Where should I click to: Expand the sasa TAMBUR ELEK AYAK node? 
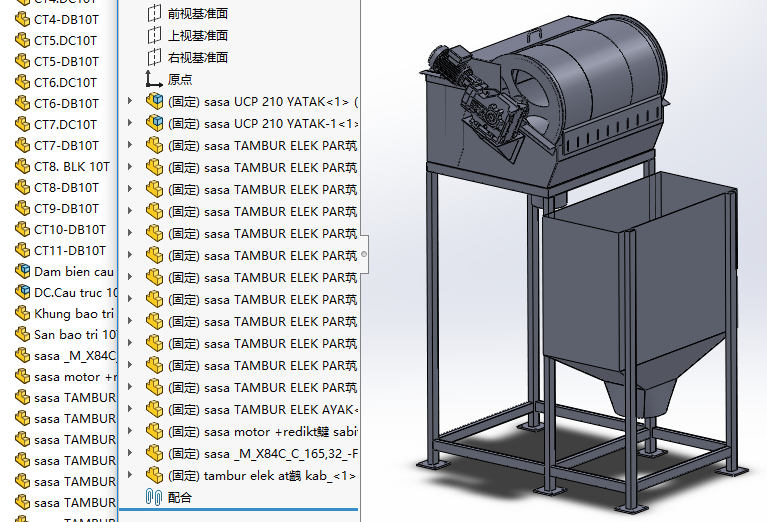130,409
